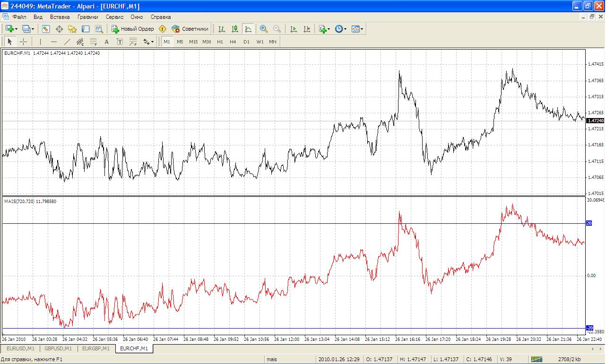This screenshot has width=606, height=364.
Task: Expand the Profiles dropdown arrow
Action: click(33, 29)
